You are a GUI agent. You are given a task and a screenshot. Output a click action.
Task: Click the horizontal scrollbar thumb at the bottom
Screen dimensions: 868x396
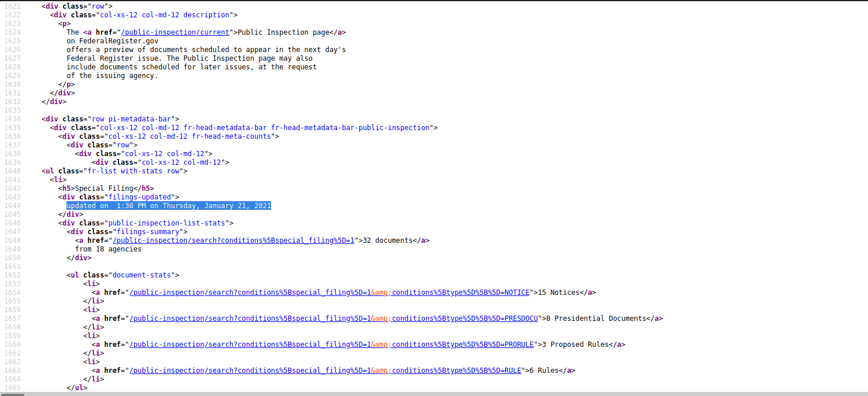(x=12, y=394)
